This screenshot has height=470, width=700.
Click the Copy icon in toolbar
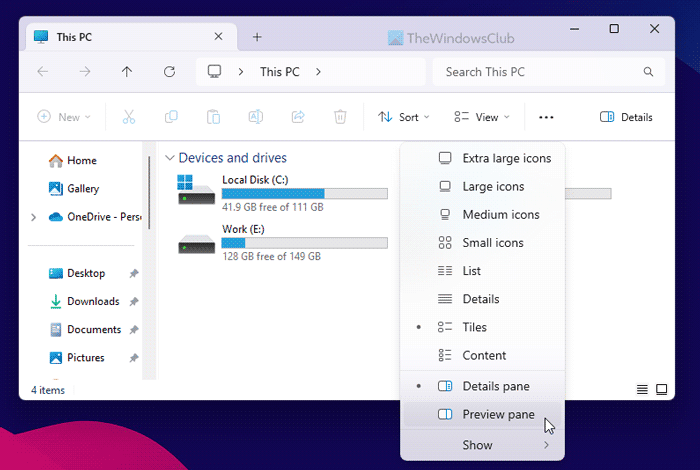coord(171,117)
